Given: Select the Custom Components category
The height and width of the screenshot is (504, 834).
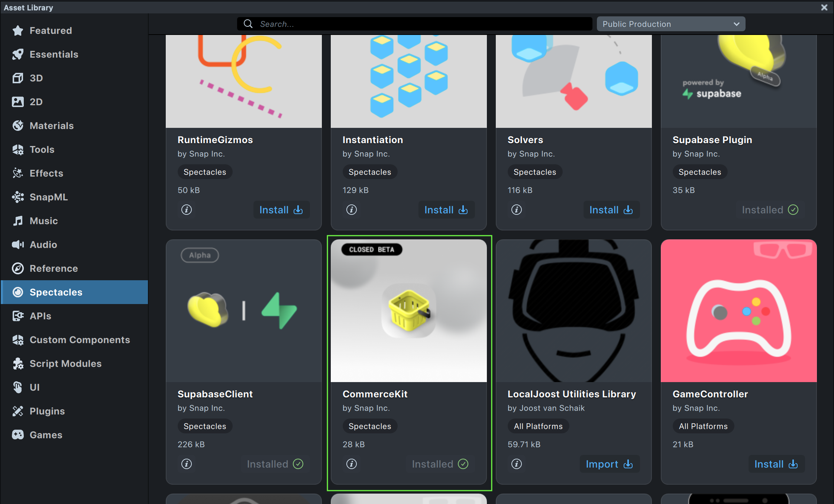Looking at the screenshot, I should coord(80,340).
